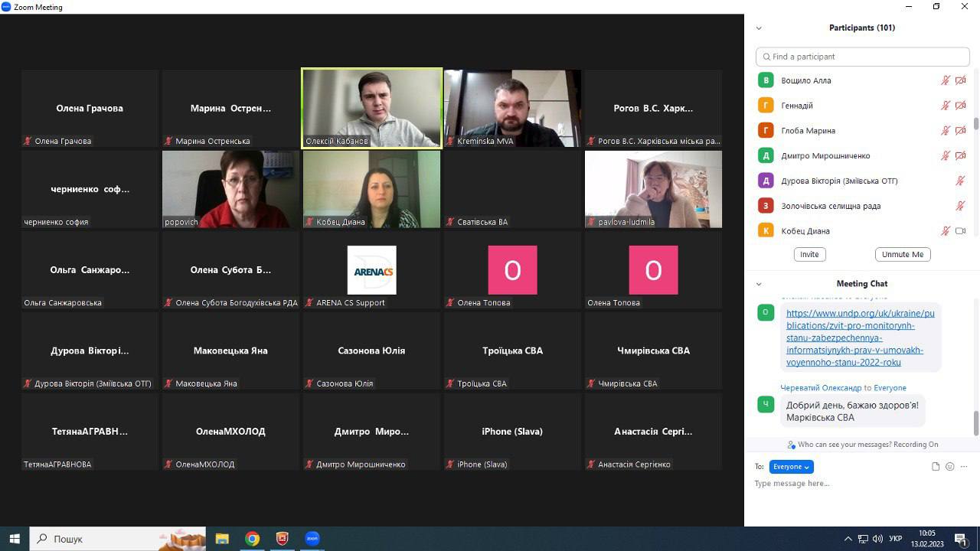Viewport: 980px width, 551px height.
Task: Open the Windows notification center
Action: tap(961, 539)
